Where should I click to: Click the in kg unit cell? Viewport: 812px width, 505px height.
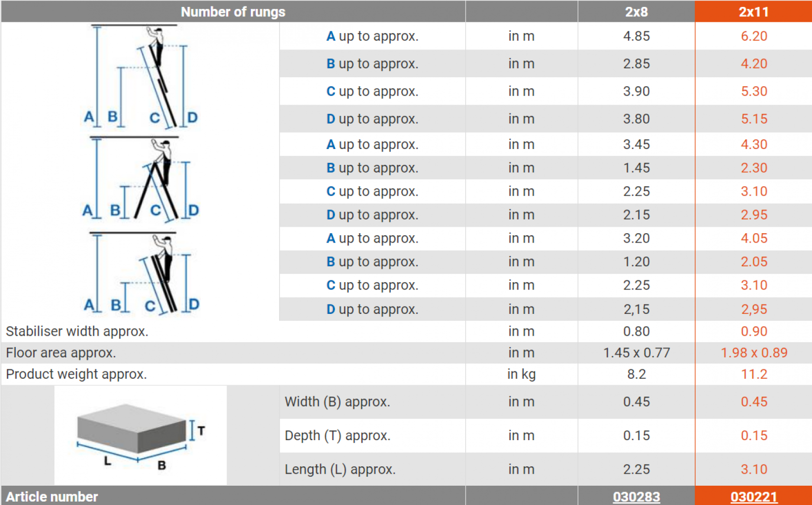pyautogui.click(x=521, y=374)
